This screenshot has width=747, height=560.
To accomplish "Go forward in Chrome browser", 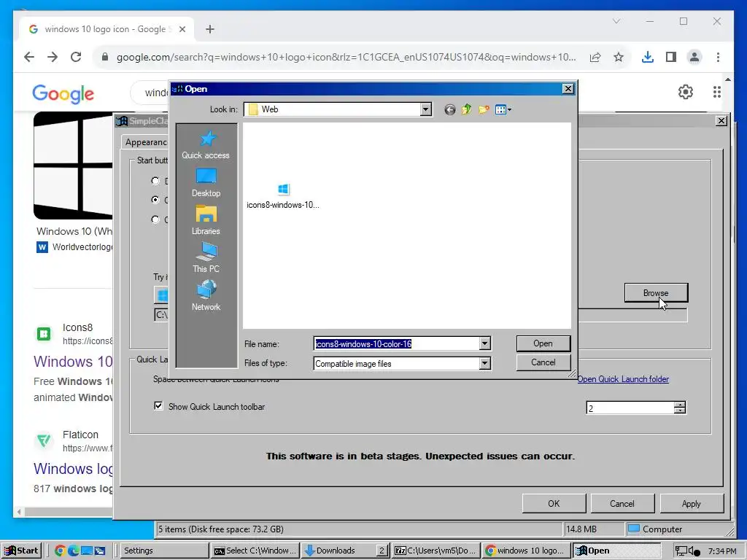I will [x=53, y=57].
